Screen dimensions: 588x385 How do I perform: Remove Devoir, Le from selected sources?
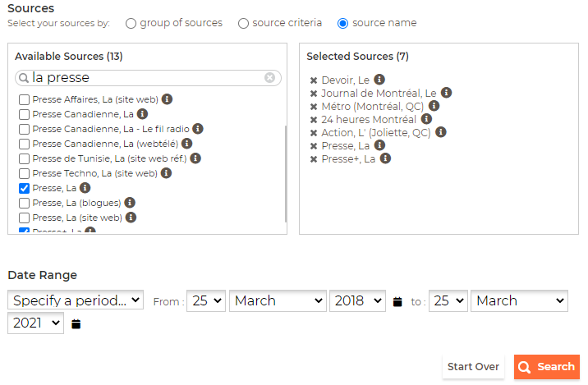coord(314,80)
